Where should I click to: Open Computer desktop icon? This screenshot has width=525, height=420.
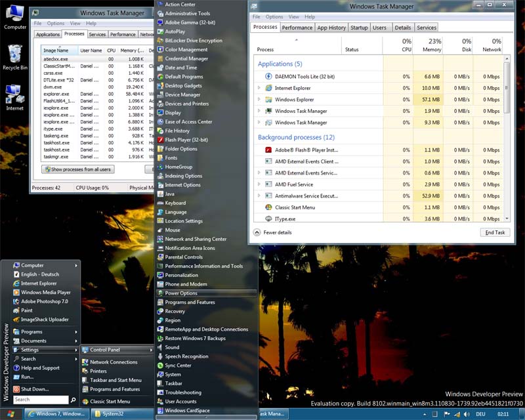14,17
